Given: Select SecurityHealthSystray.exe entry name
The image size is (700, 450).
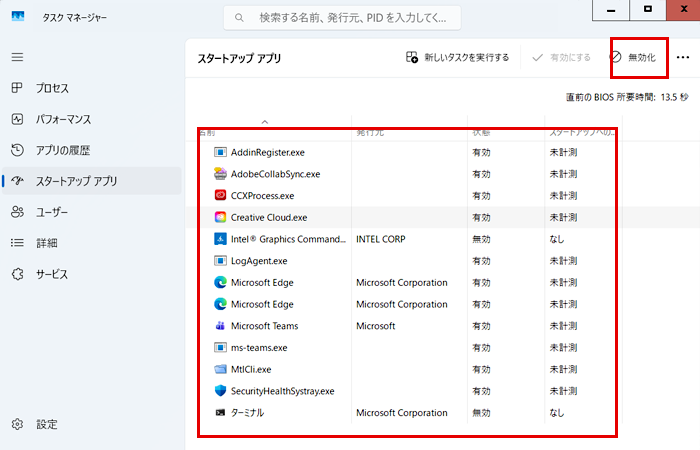Looking at the screenshot, I should coord(283,391).
